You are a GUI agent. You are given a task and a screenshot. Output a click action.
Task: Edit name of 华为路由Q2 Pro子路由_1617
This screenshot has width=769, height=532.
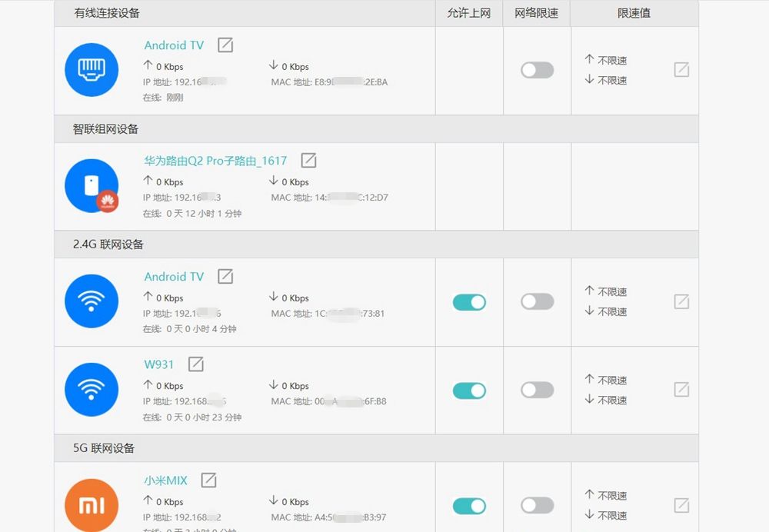coord(308,161)
